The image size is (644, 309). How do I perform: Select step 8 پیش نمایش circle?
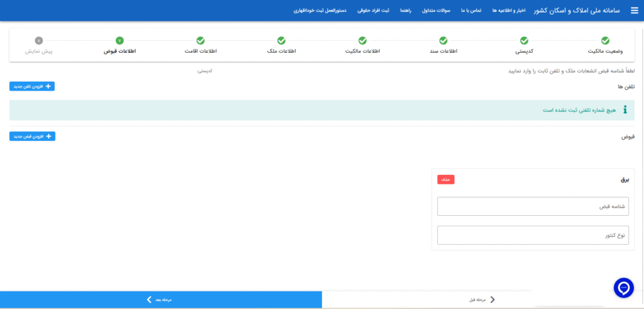[x=39, y=41]
